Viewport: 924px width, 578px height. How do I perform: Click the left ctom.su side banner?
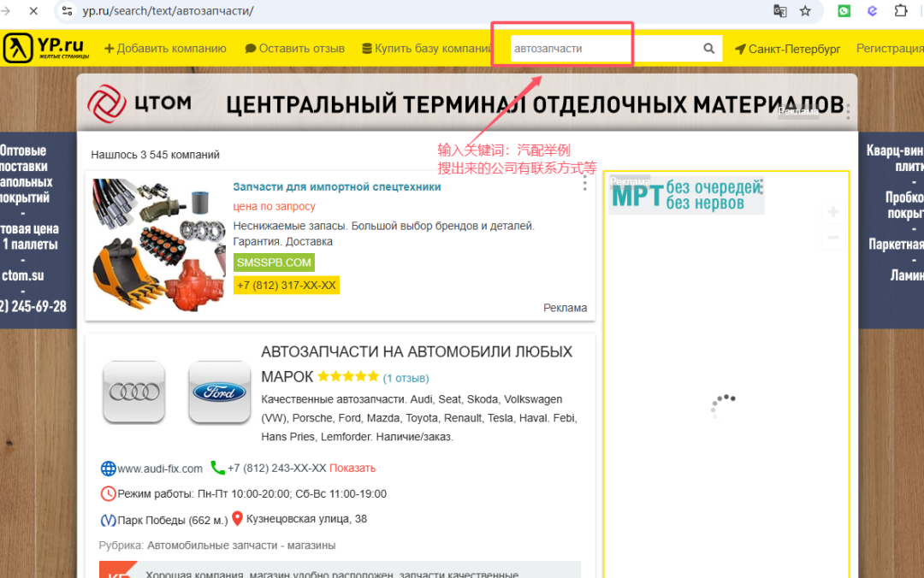(38, 230)
